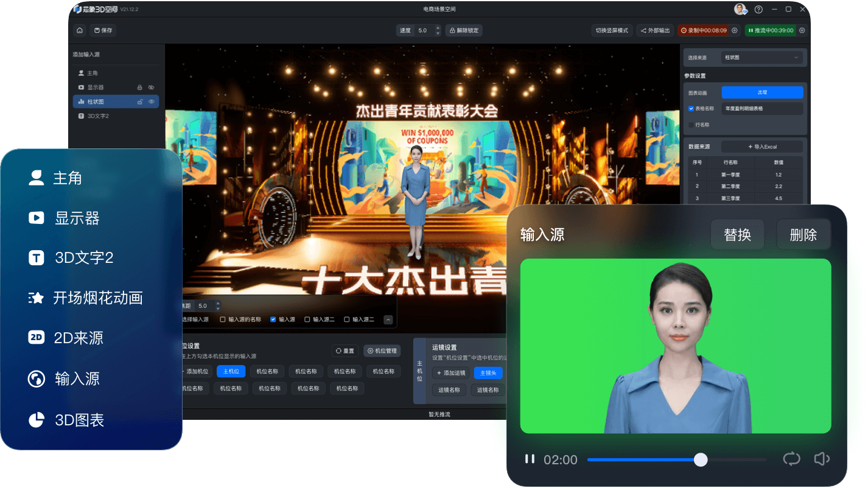868x488 pixels.
Task: Check the 输入源的名称 checkbox
Action: point(223,319)
